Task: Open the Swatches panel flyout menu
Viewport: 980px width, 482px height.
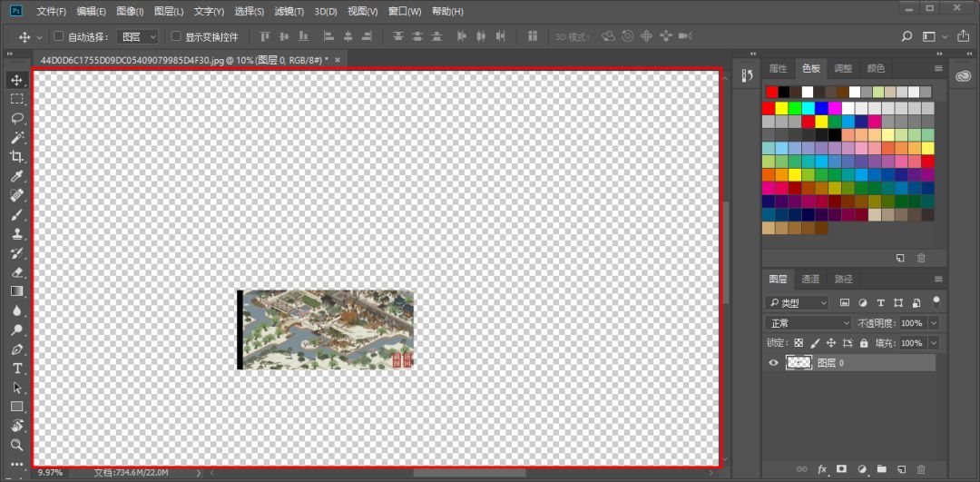Action: click(938, 68)
